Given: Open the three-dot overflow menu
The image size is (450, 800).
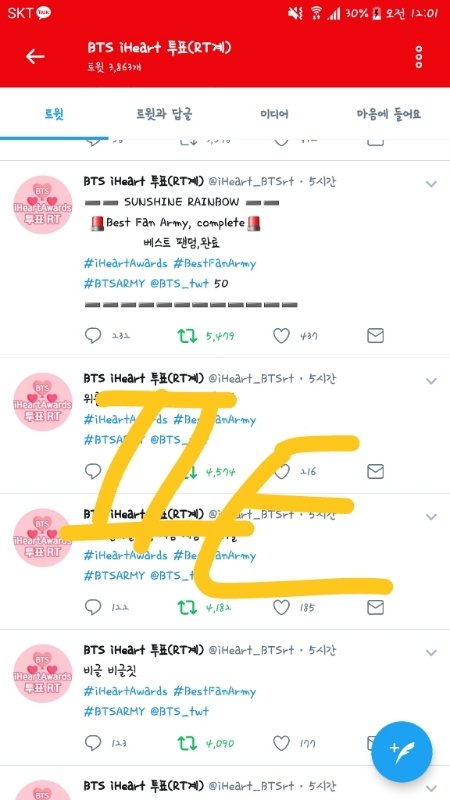Looking at the screenshot, I should [x=419, y=57].
